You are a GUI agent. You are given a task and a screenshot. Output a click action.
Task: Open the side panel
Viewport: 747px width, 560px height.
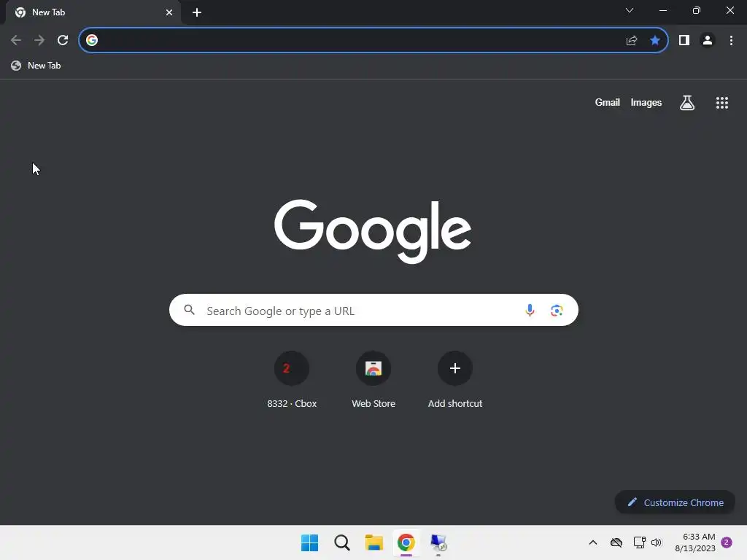684,40
